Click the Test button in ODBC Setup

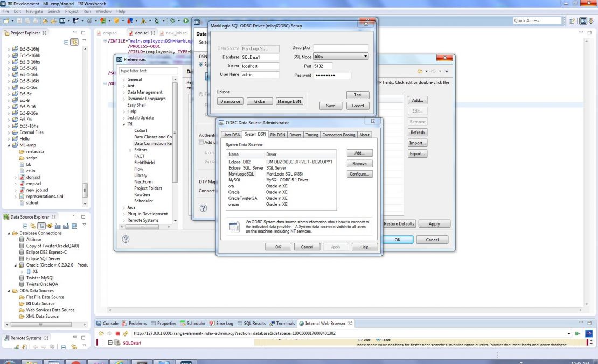[358, 95]
